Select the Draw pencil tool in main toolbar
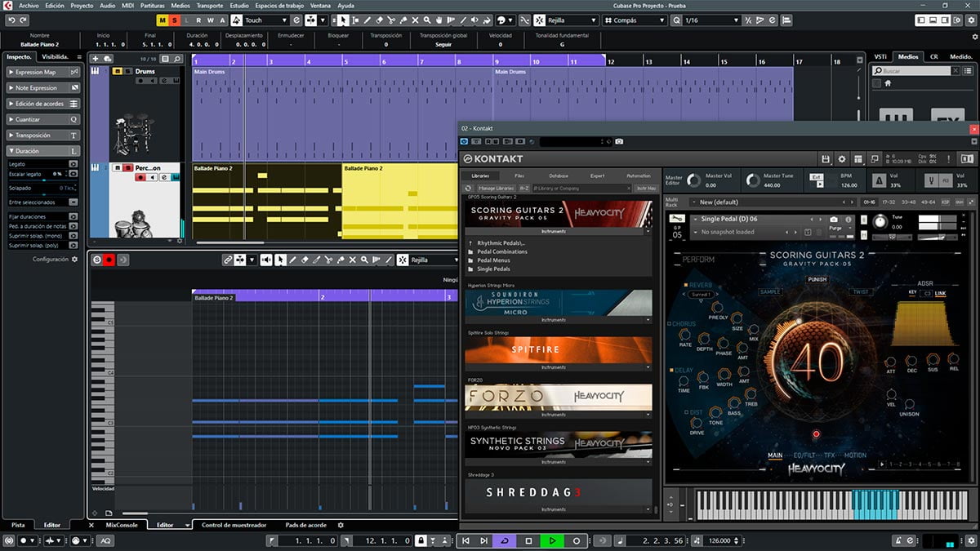The height and width of the screenshot is (551, 980). (367, 20)
